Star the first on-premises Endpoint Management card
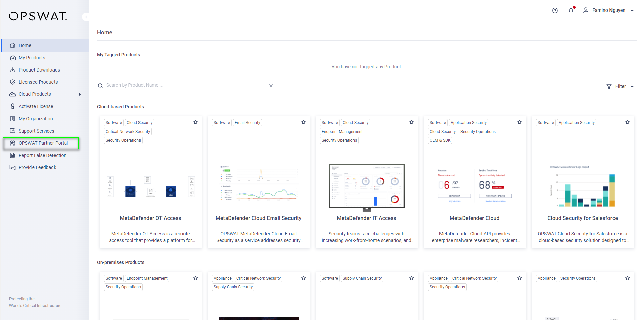The image size is (644, 320). click(x=196, y=278)
